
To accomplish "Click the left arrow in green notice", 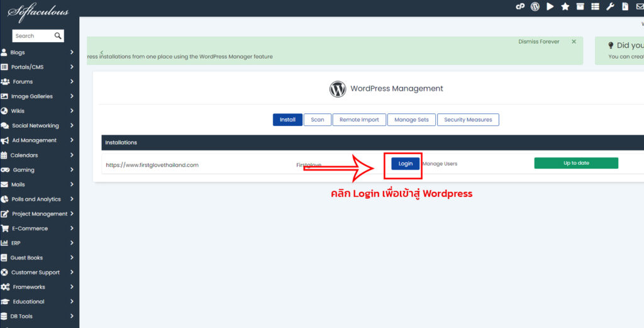I will click(101, 52).
